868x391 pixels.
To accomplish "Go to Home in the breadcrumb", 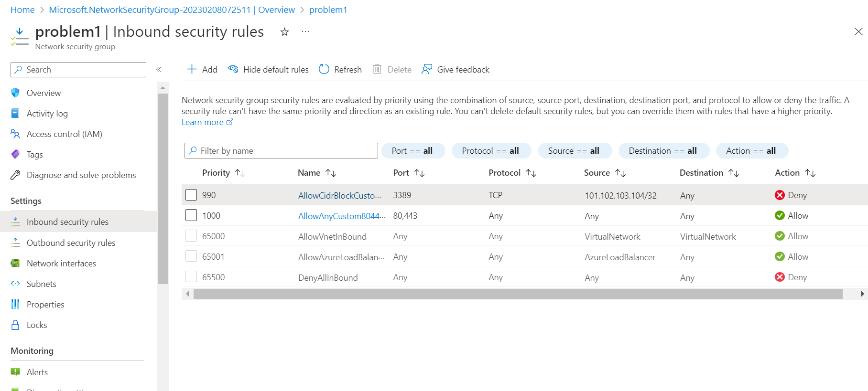I will [22, 10].
